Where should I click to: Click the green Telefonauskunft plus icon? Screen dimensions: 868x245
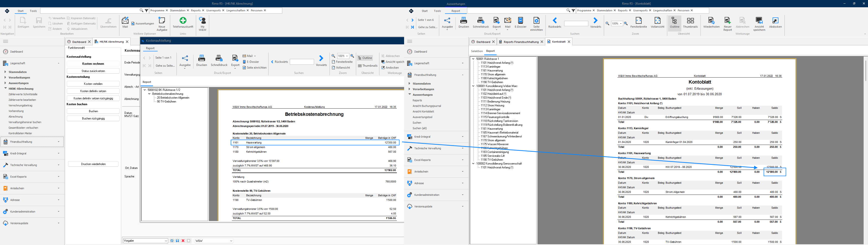pos(183,20)
